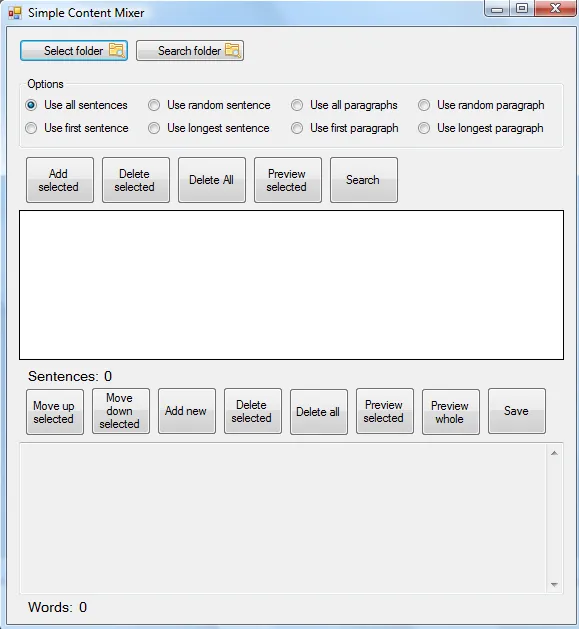Click Preview selected in the upper button row
Image resolution: width=579 pixels, height=629 pixels.
tap(288, 180)
